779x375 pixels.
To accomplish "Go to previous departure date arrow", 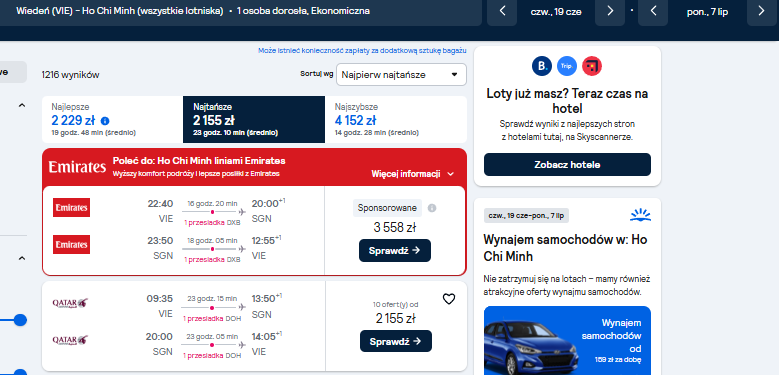I will click(x=502, y=11).
